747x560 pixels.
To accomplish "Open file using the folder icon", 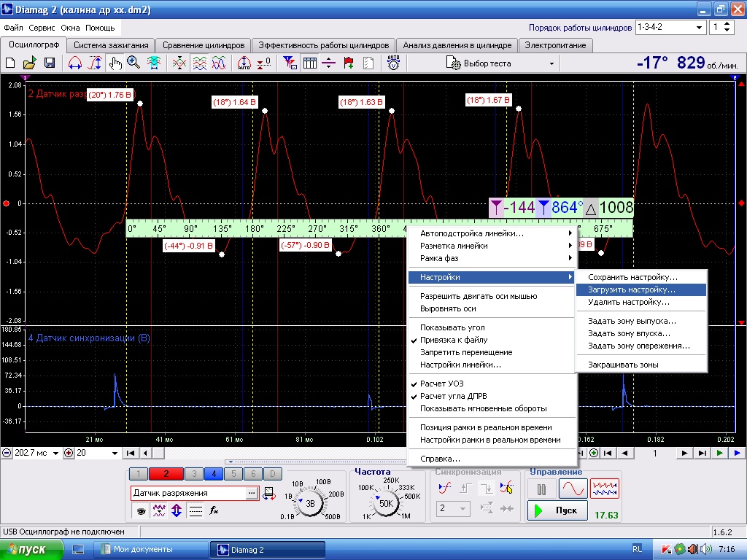I will 29,63.
